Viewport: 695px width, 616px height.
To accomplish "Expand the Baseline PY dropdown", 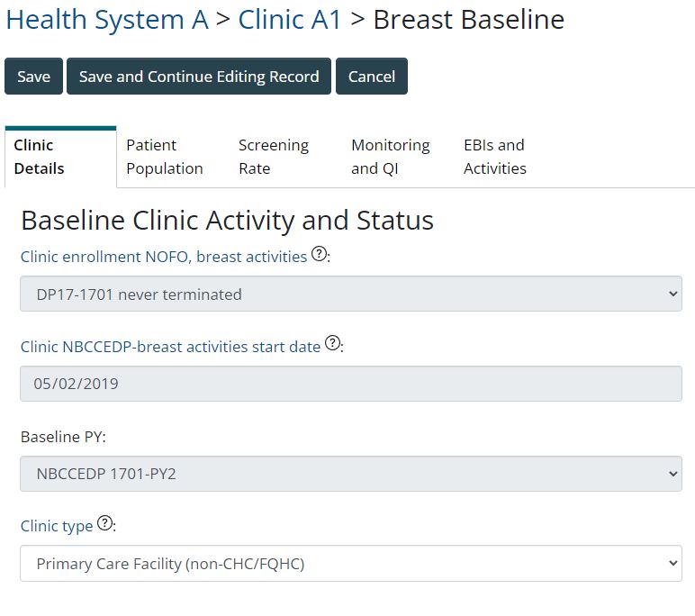I will pos(350,474).
